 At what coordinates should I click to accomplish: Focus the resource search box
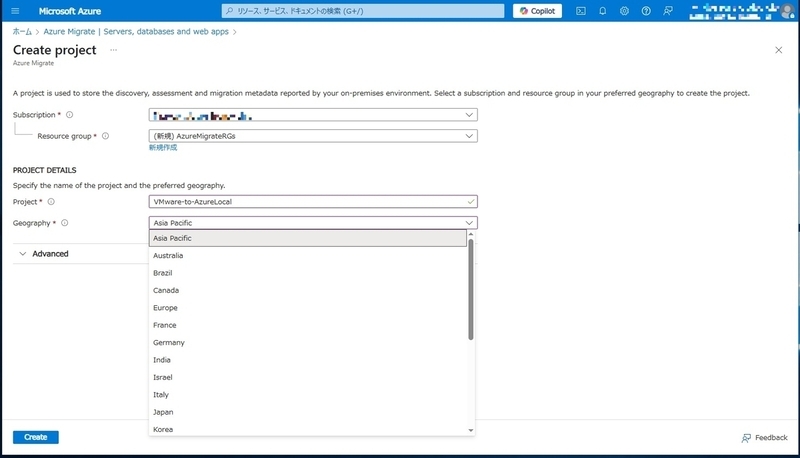[x=363, y=11]
